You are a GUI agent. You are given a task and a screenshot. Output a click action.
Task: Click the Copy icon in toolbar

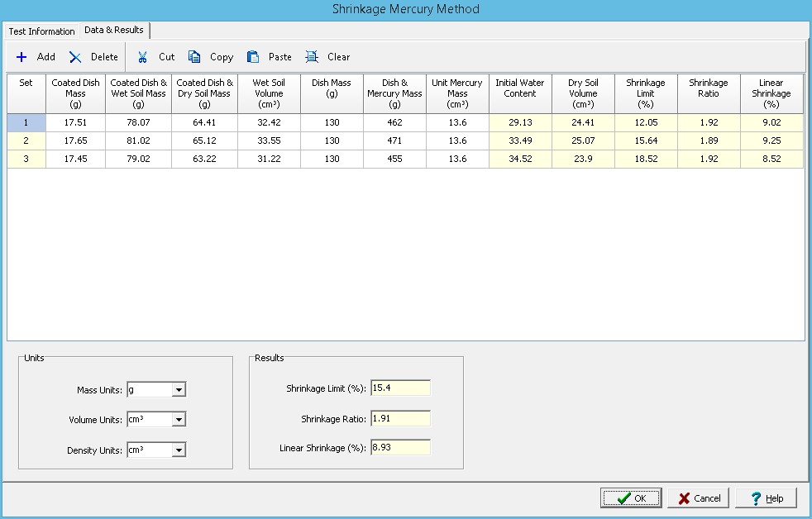coord(194,57)
